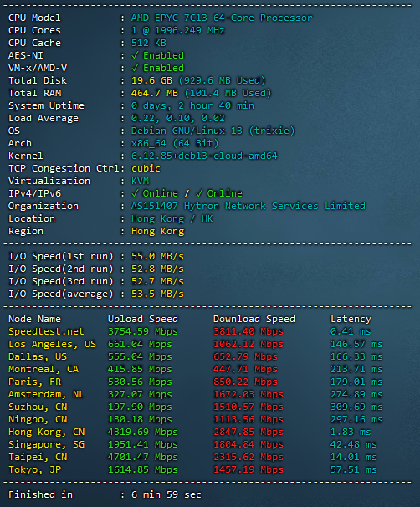This screenshot has height=507, width=420.
Task: Click the Hong Kong, CN upload speed
Action: [142, 432]
